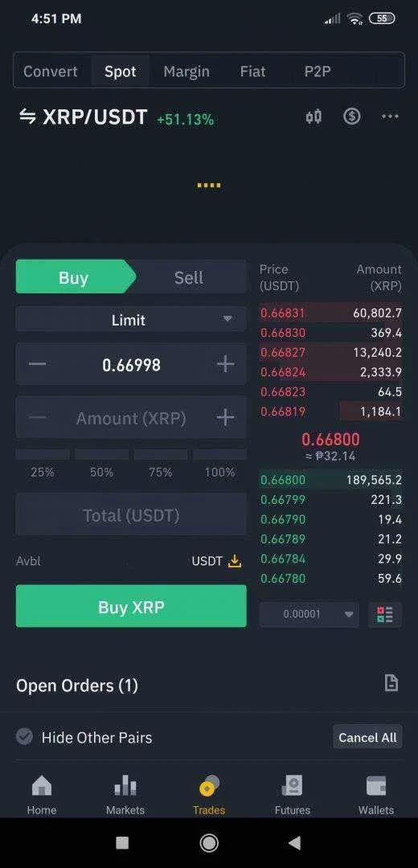Tap the Cancel All button

[x=367, y=737]
